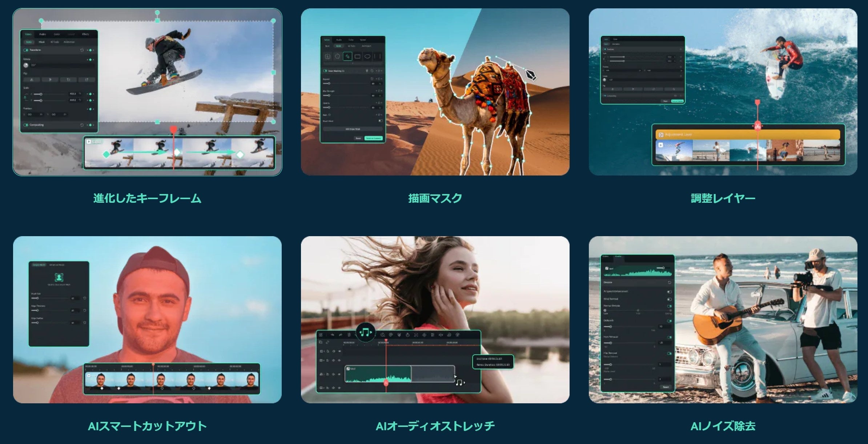The height and width of the screenshot is (444, 868).
Task: Click the 描画マスク feature heading
Action: [x=435, y=198]
